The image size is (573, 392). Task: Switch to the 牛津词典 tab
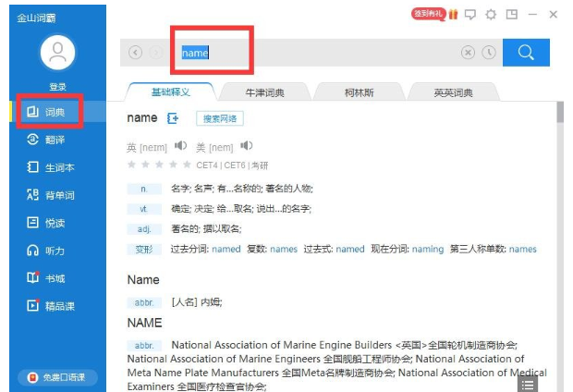pyautogui.click(x=263, y=92)
